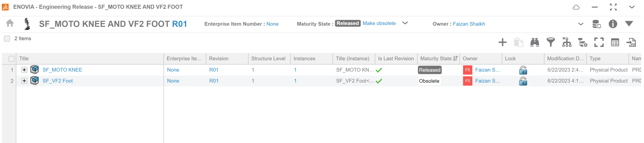Toggle fullscreen view of the table

pyautogui.click(x=599, y=42)
